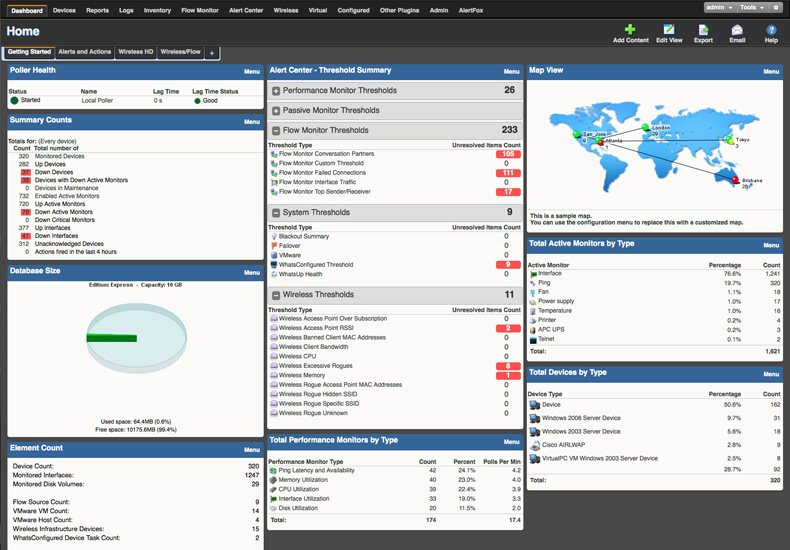
Task: Switch to the Alerts and Actions tab
Action: [85, 52]
